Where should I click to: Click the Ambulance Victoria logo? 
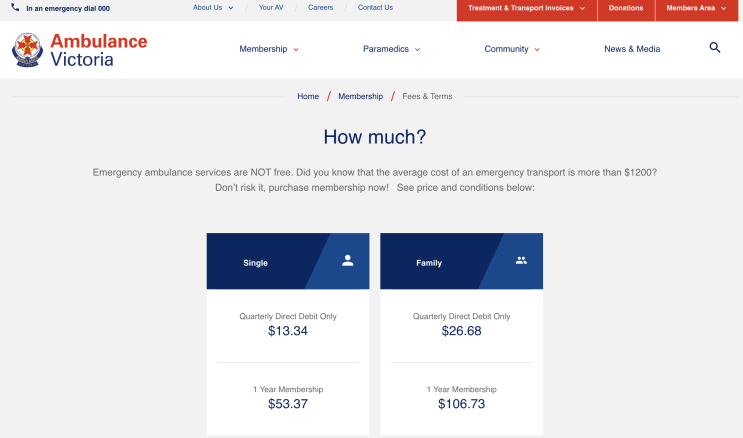[80, 50]
